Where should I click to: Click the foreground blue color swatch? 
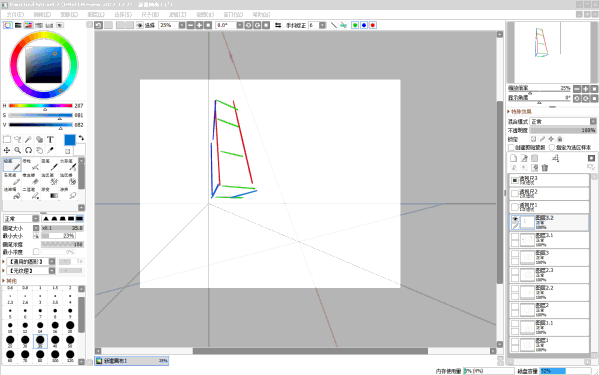click(70, 140)
